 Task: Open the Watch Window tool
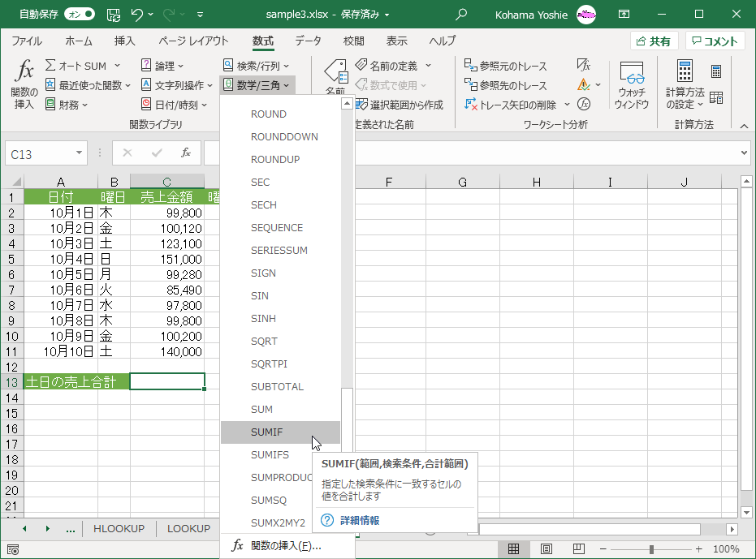tap(631, 85)
